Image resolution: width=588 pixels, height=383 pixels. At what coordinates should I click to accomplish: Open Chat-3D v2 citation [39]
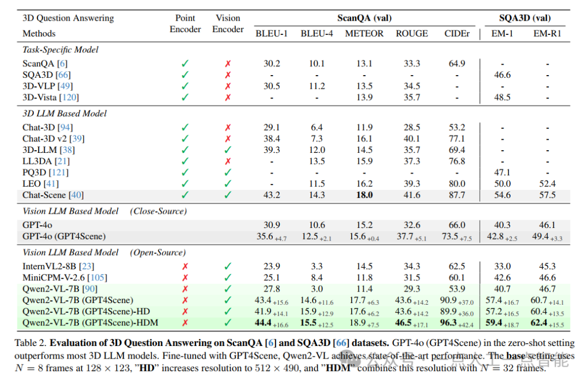pyautogui.click(x=77, y=138)
